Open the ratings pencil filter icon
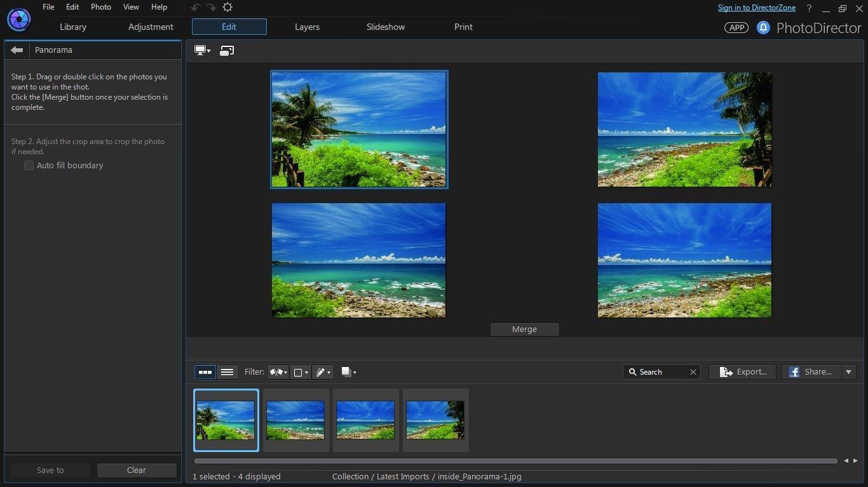 coord(320,372)
